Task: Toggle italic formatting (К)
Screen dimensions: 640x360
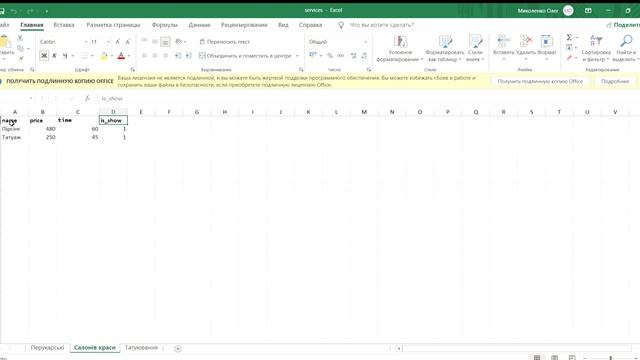Action: tap(54, 56)
